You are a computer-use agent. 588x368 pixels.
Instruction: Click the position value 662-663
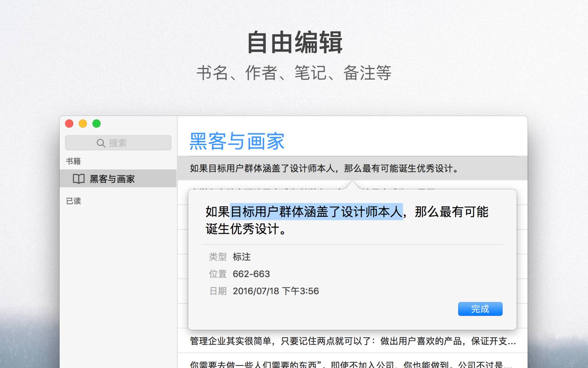coord(251,274)
